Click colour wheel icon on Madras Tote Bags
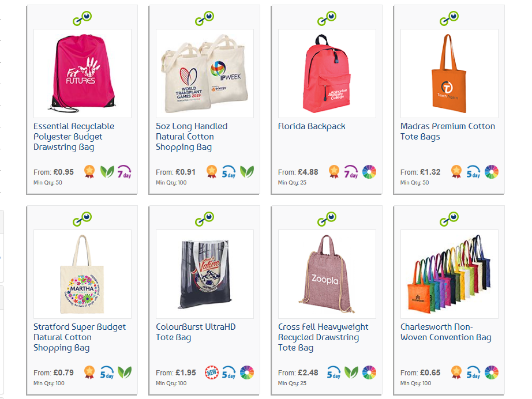Screen dimensions: 532x399 pyautogui.click(x=491, y=171)
